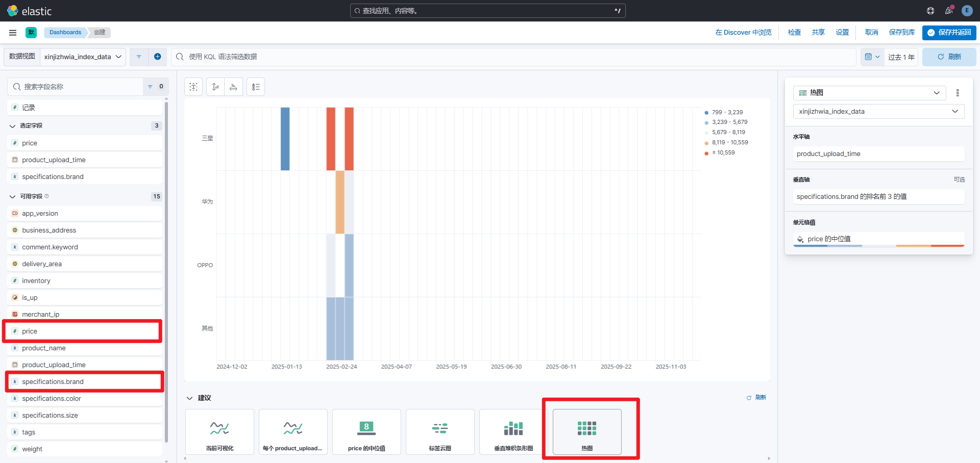Image resolution: width=980 pixels, height=463 pixels.
Task: Open the help menu lifebuoy icon
Action: (x=930, y=11)
